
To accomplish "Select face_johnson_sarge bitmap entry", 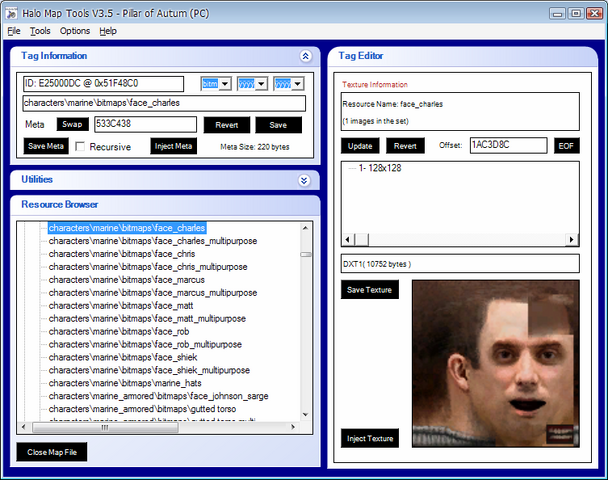I will pyautogui.click(x=158, y=396).
